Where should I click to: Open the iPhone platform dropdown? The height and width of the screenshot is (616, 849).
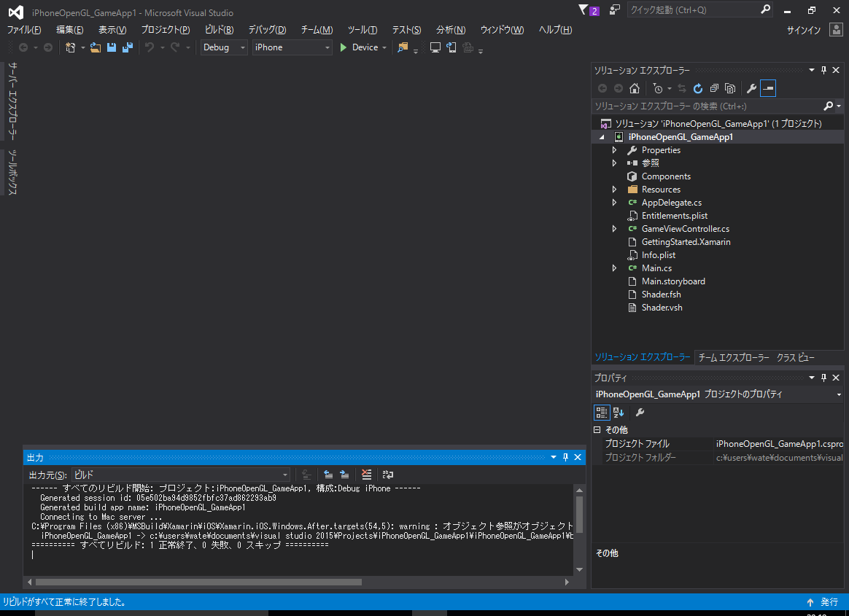292,47
